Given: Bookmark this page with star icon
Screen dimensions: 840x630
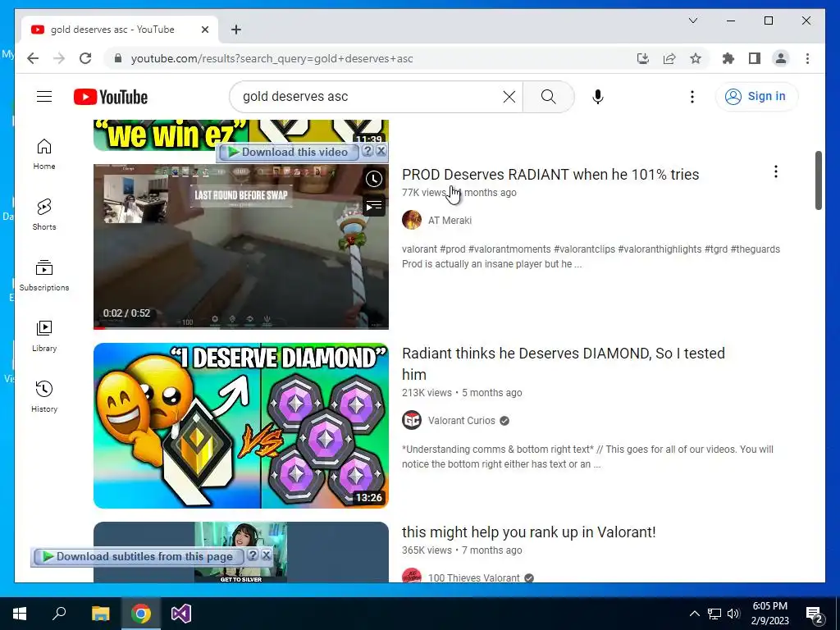Looking at the screenshot, I should [696, 58].
